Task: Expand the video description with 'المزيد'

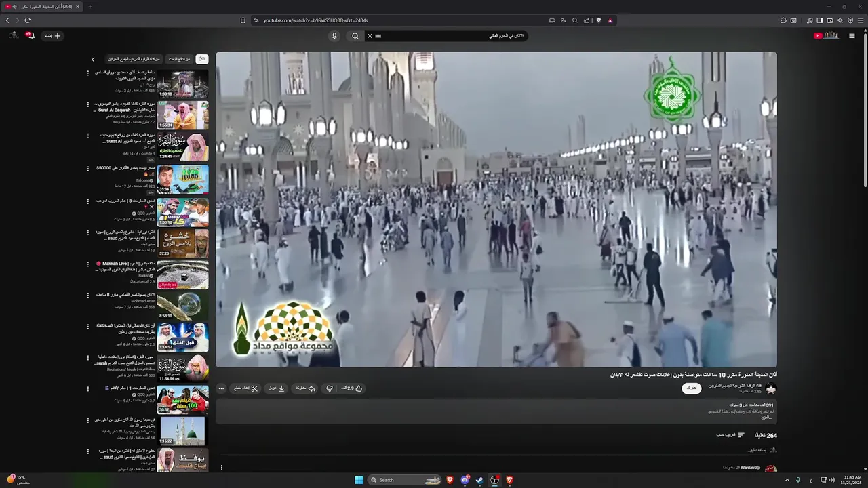Action: (x=766, y=417)
